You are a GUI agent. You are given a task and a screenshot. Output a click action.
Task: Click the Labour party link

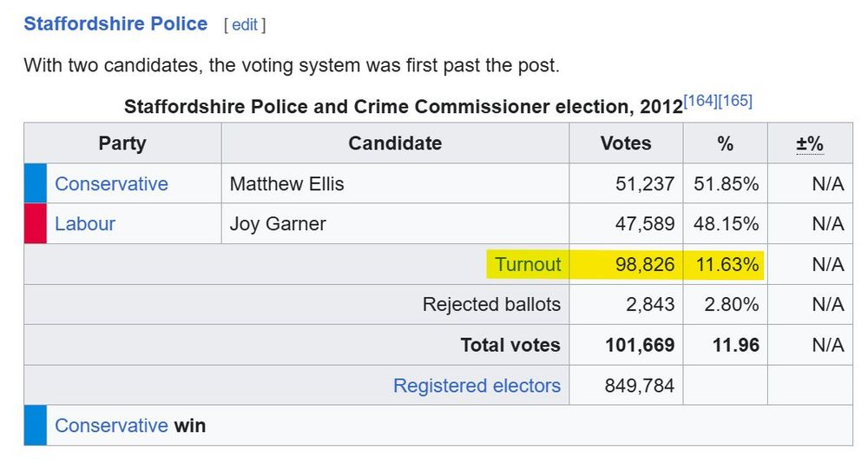point(85,224)
